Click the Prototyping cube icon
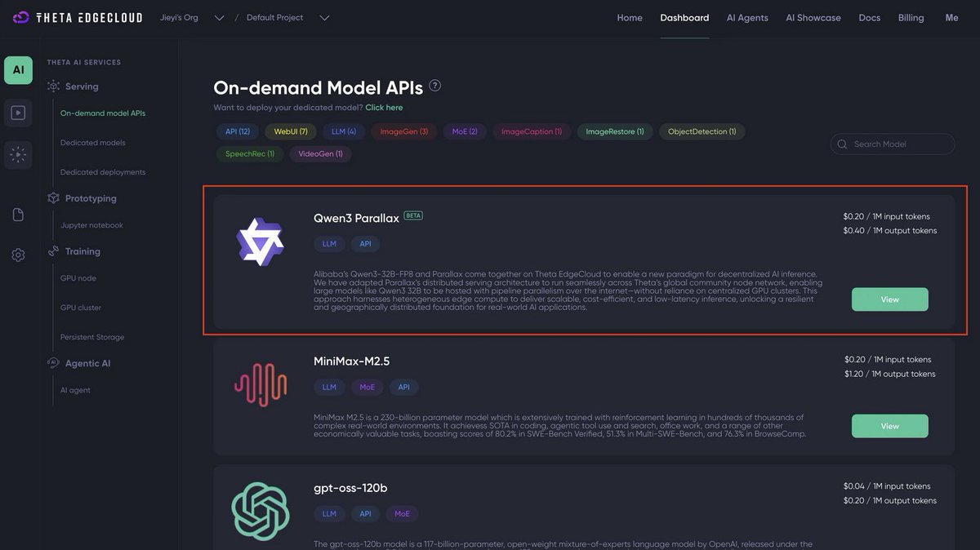Viewport: 980px width, 550px height. pos(53,198)
